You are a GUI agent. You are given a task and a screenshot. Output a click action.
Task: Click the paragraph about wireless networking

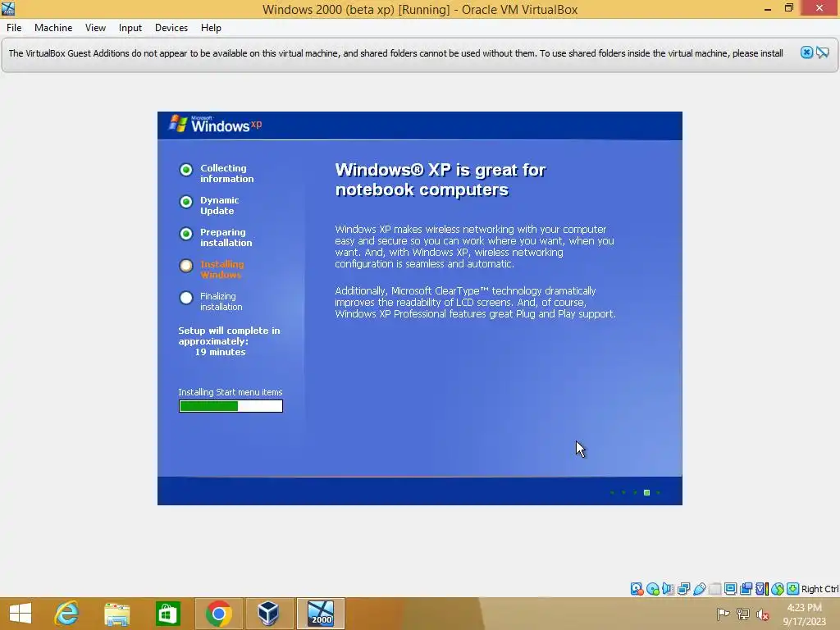tap(474, 246)
